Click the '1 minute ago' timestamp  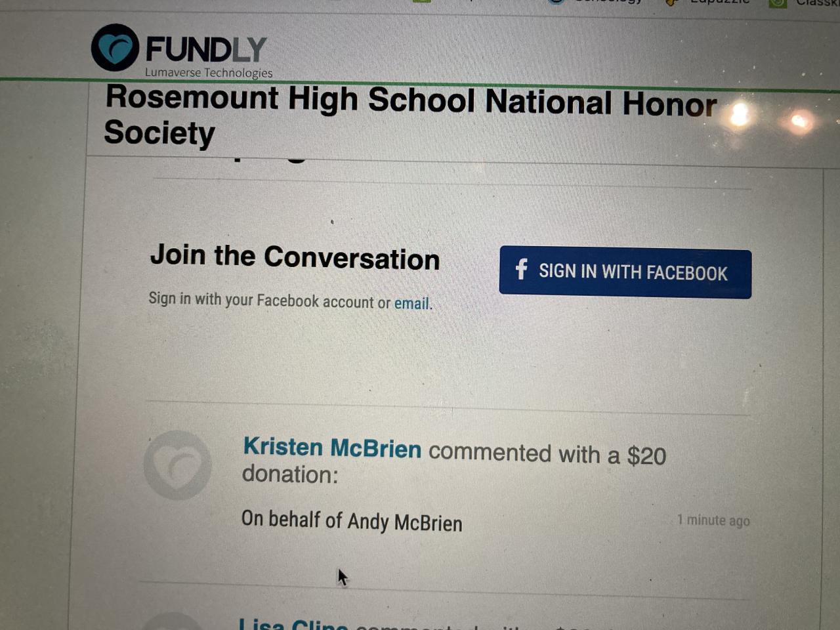pyautogui.click(x=713, y=520)
